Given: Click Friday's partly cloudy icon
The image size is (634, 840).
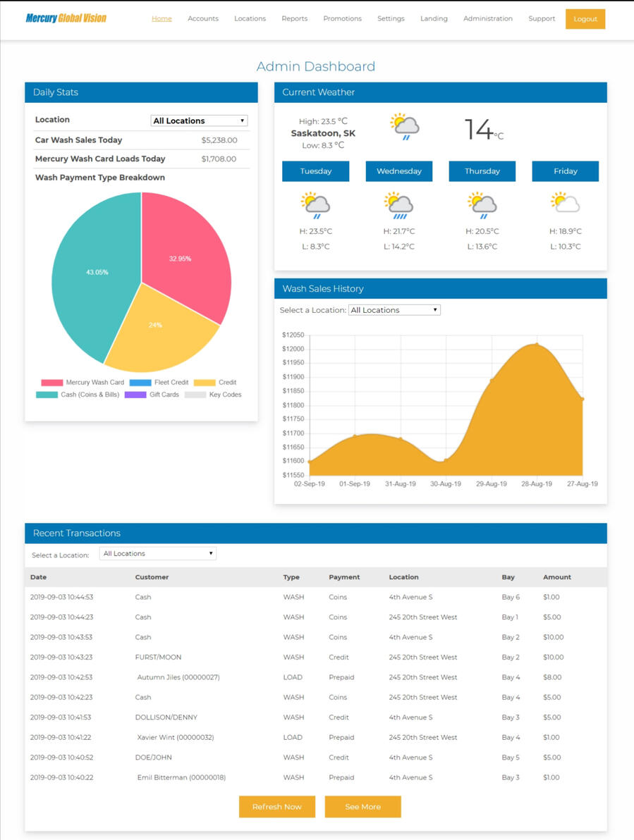Looking at the screenshot, I should coord(565,204).
